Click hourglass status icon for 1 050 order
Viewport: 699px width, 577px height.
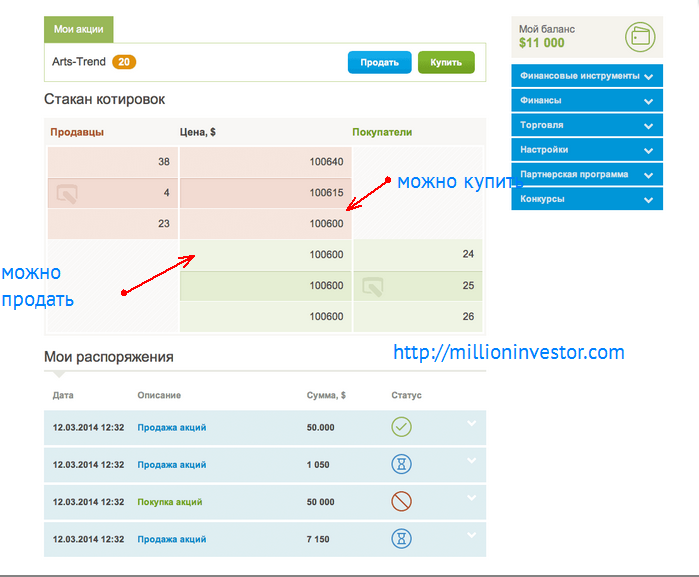[x=401, y=464]
